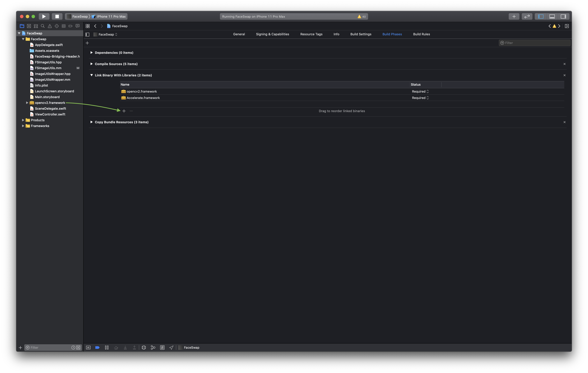Image resolution: width=588 pixels, height=373 pixels.
Task: Open the Library with the plus button
Action: (x=514, y=16)
